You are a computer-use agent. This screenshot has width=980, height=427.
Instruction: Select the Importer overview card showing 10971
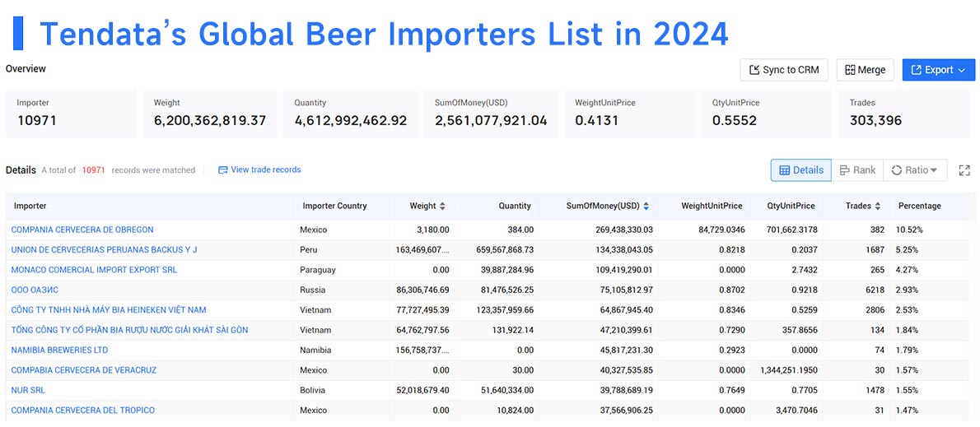pyautogui.click(x=72, y=114)
